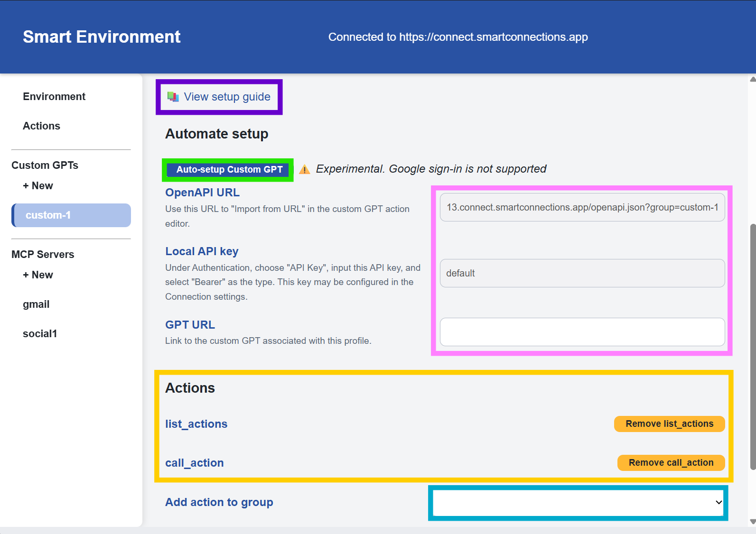Viewport: 756px width, 534px height.
Task: Create a new MCP Server
Action: point(38,275)
